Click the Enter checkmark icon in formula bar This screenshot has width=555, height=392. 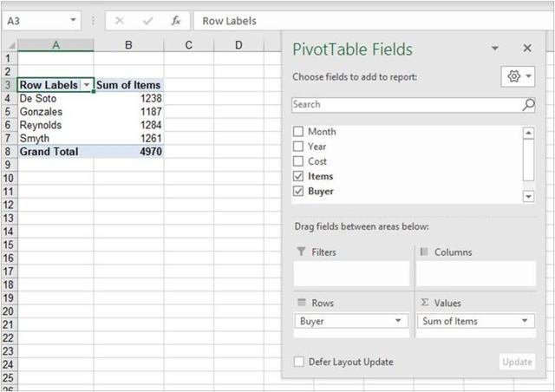click(x=148, y=21)
